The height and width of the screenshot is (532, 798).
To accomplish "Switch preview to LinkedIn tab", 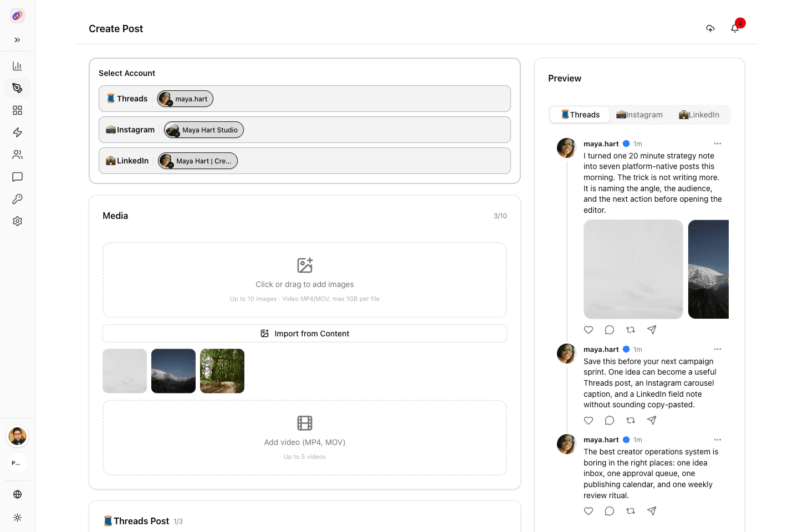I will 699,115.
